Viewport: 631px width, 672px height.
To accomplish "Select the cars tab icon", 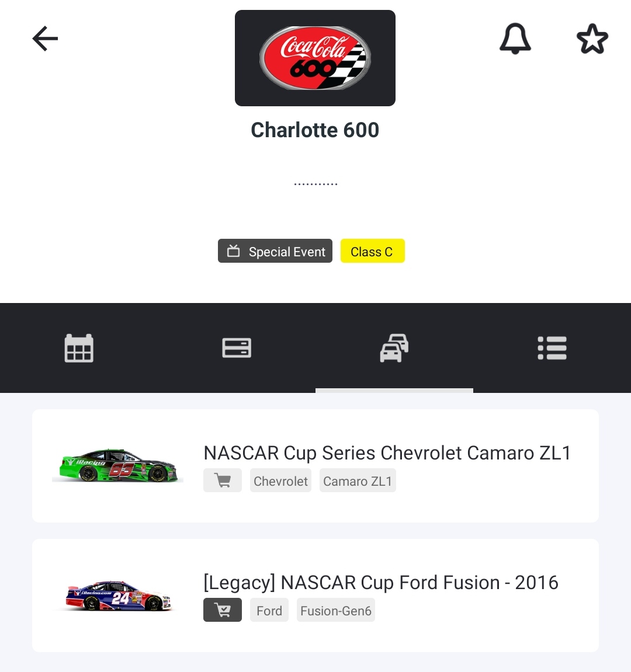I will (x=394, y=349).
